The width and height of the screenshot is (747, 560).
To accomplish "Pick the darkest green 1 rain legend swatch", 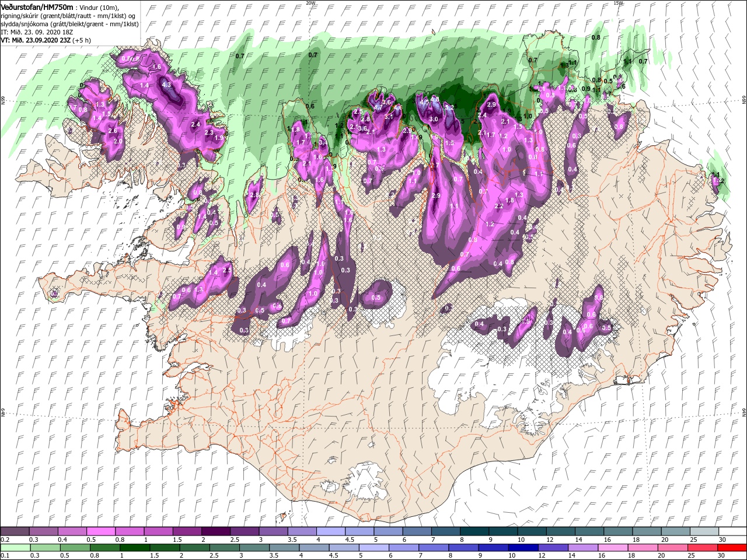I will point(135,547).
